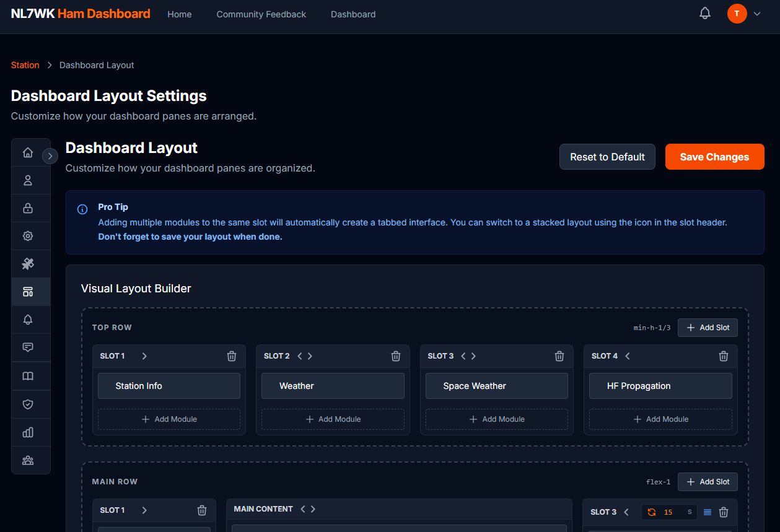This screenshot has height=532, width=780.
Task: Open the open-book icon in sidebar
Action: [x=28, y=376]
